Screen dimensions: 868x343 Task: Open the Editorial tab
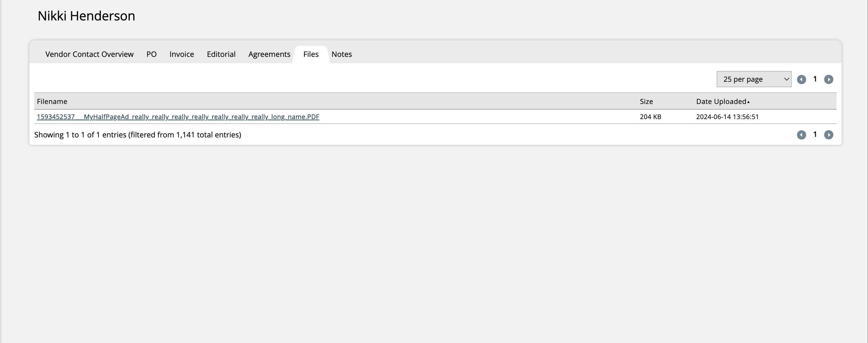coord(221,54)
